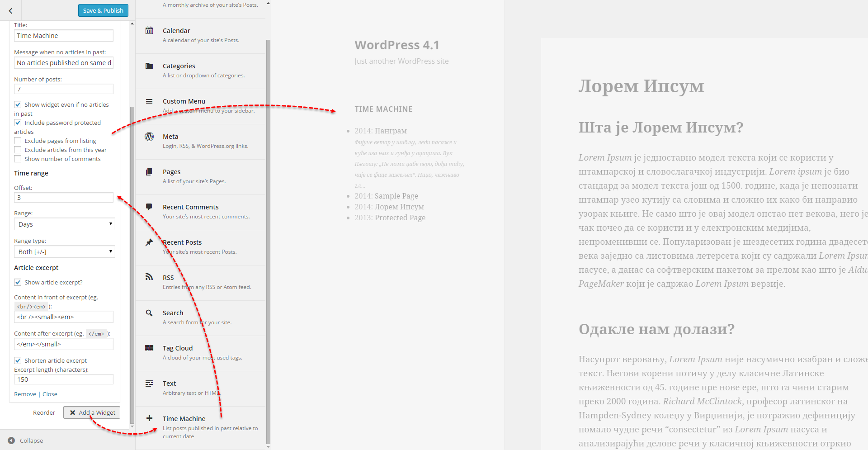Toggle Show number of comments checkbox
Image resolution: width=868 pixels, height=450 pixels.
coord(18,159)
